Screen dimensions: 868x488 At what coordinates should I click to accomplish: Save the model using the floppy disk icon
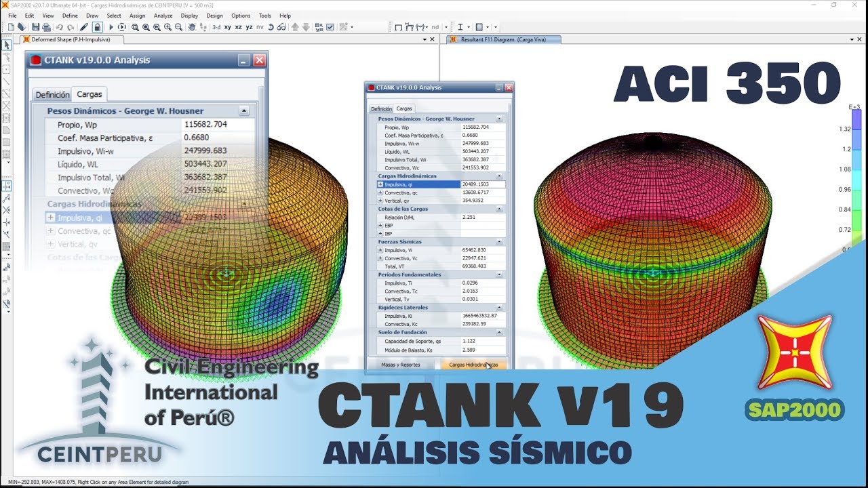coord(36,27)
